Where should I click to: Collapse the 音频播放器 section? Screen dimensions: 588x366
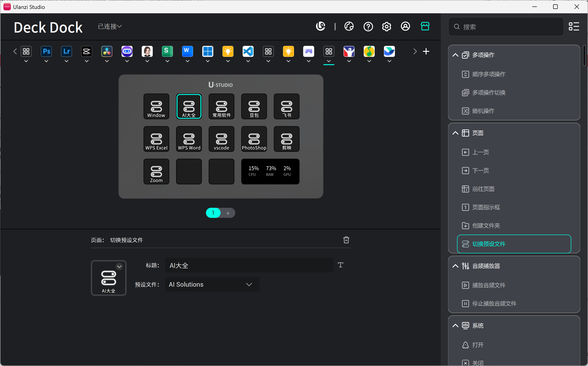click(455, 266)
